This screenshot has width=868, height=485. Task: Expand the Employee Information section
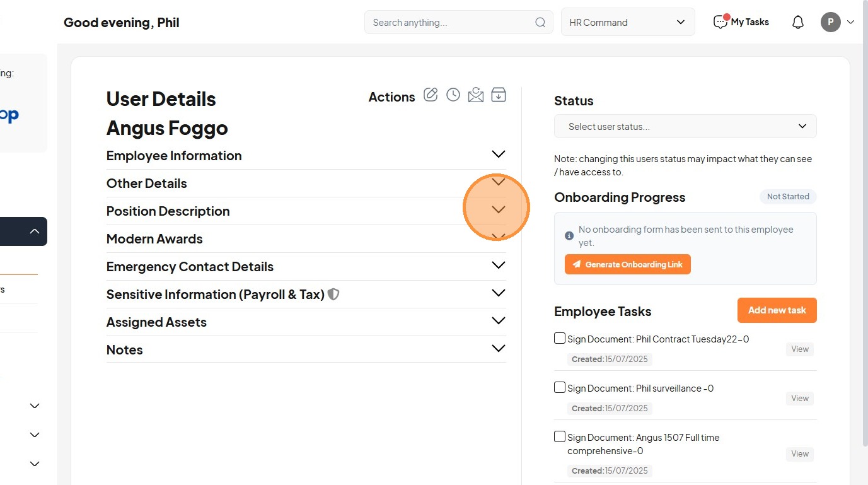click(x=498, y=155)
